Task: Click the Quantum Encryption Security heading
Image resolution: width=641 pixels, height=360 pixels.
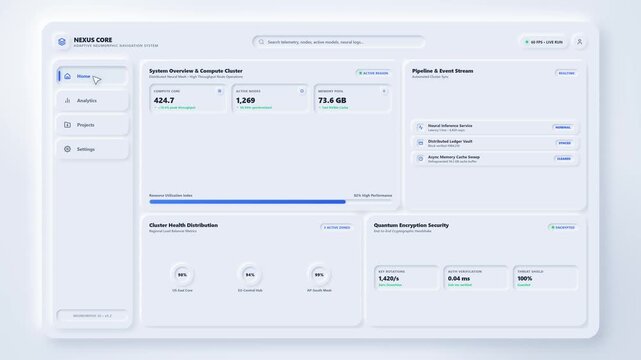Action: tap(411, 225)
